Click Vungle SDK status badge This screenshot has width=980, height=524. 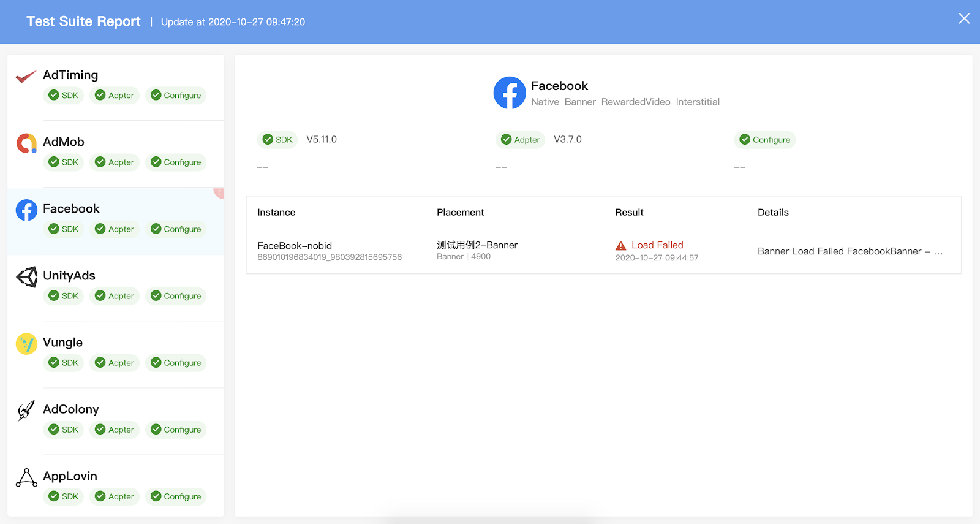pyautogui.click(x=64, y=362)
